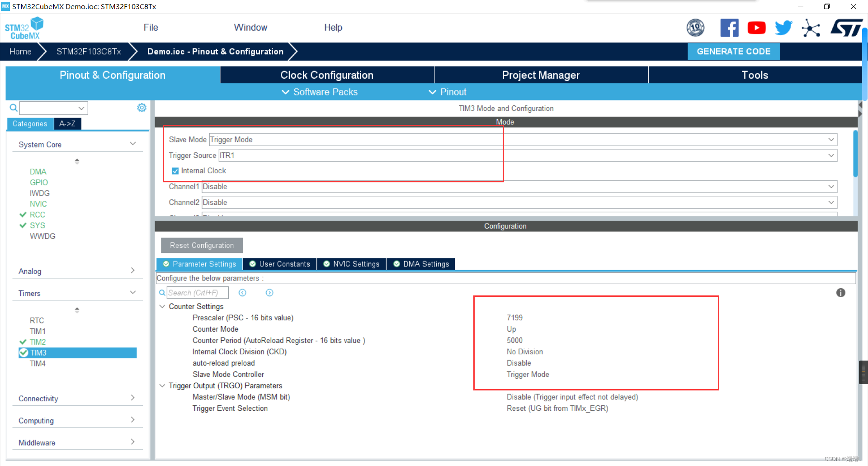Expand the Middleware category

click(x=132, y=442)
